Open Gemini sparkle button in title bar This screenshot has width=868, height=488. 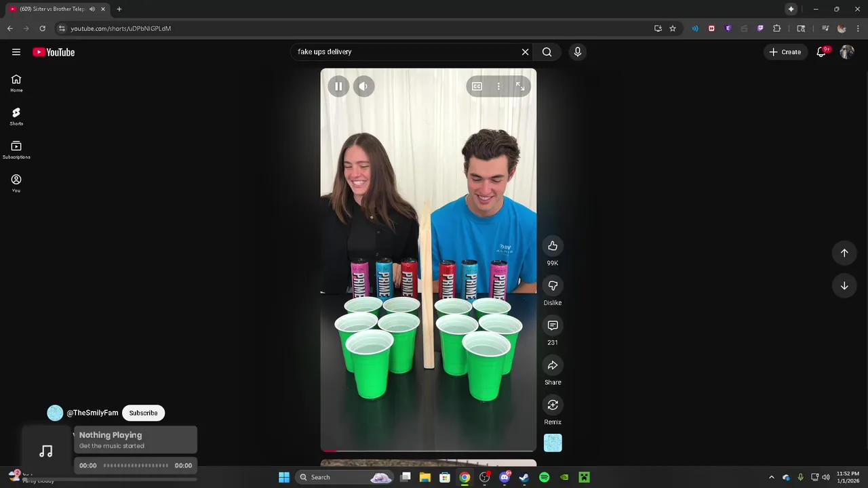coord(791,9)
